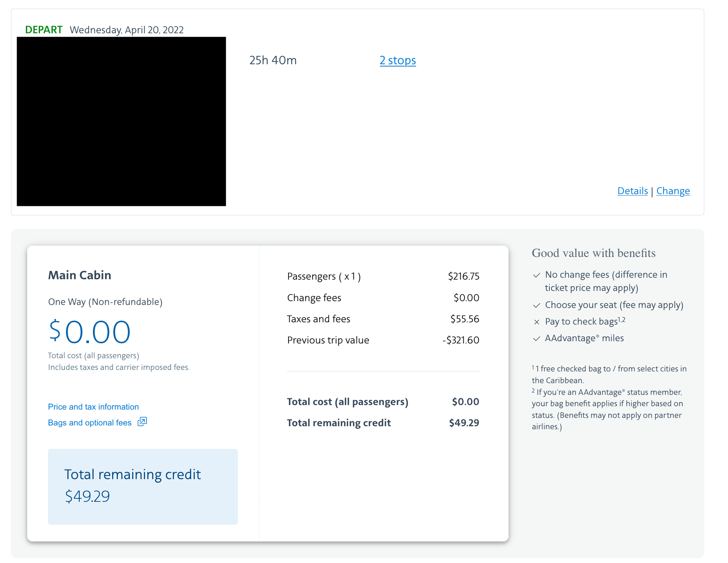
Task: Click checkmark icon beside Choose your seat
Action: point(536,305)
